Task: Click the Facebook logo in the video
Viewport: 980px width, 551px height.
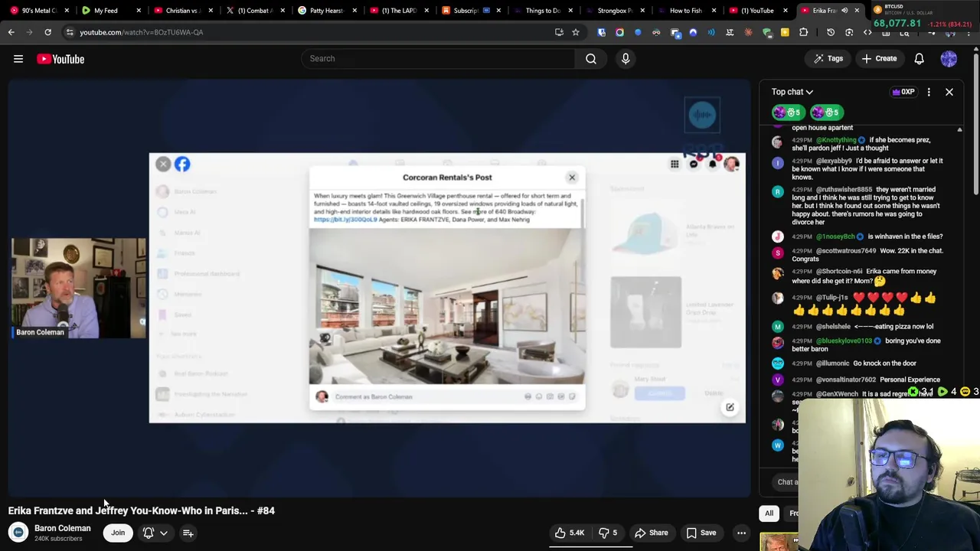Action: click(182, 164)
